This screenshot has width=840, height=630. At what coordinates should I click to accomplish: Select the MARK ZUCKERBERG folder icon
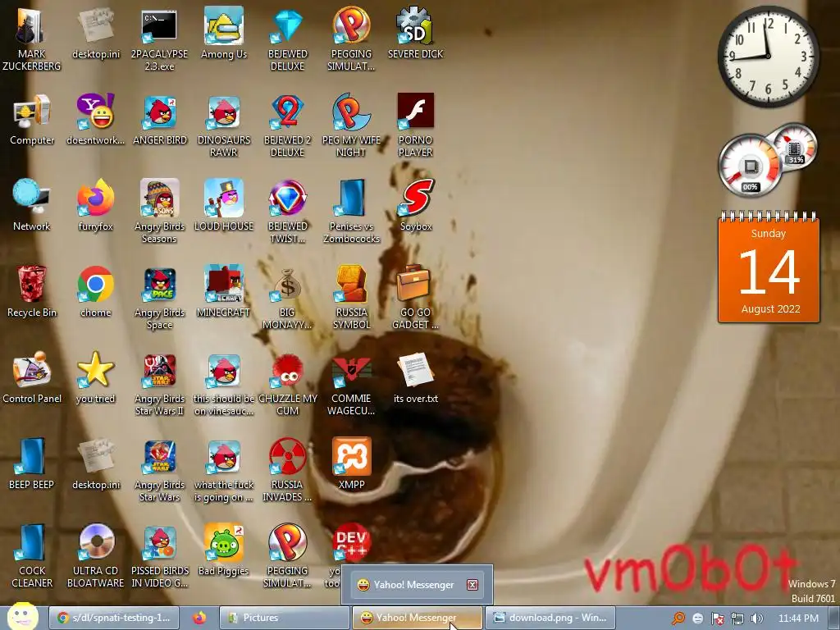[32, 39]
